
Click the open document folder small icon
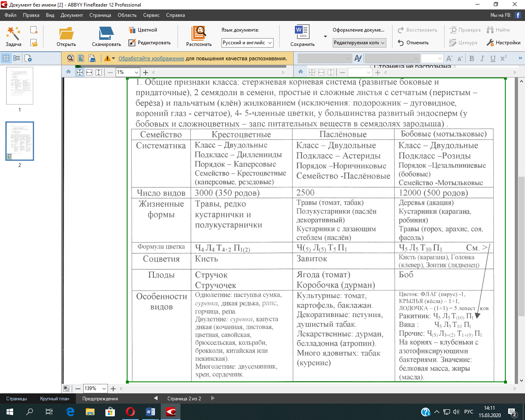click(x=34, y=43)
